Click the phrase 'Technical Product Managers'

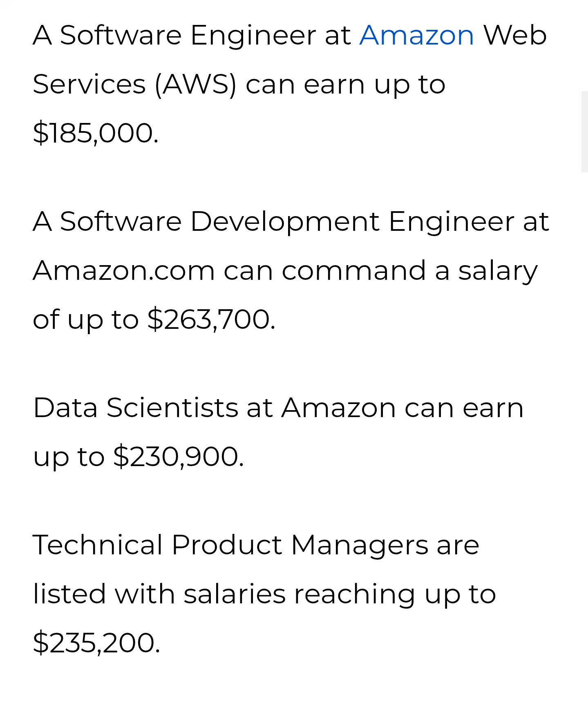pyautogui.click(x=230, y=546)
